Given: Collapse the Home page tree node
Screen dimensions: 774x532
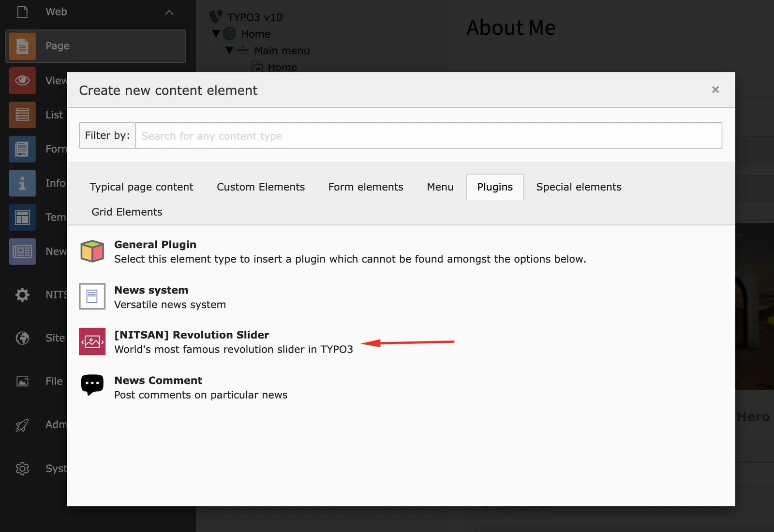Looking at the screenshot, I should (216, 34).
